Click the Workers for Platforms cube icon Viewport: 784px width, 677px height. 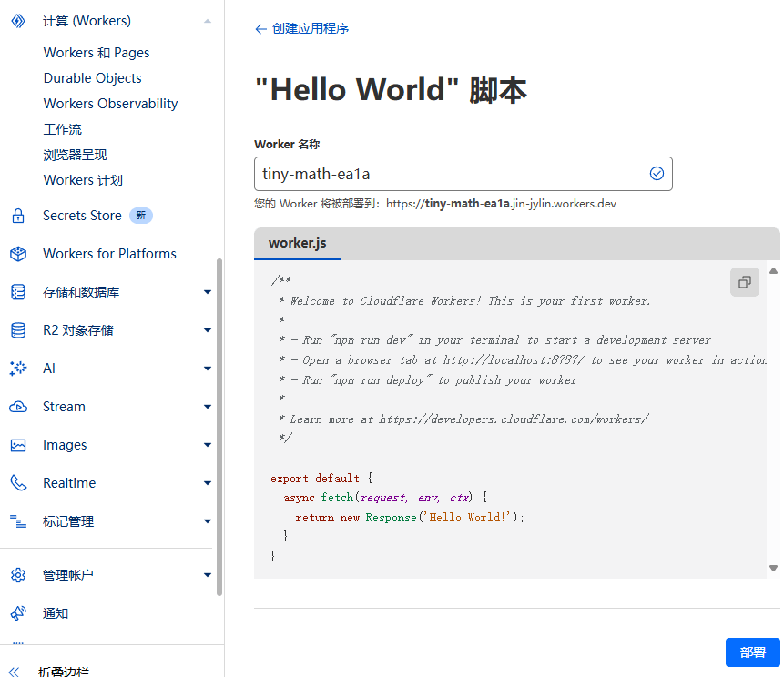click(18, 254)
